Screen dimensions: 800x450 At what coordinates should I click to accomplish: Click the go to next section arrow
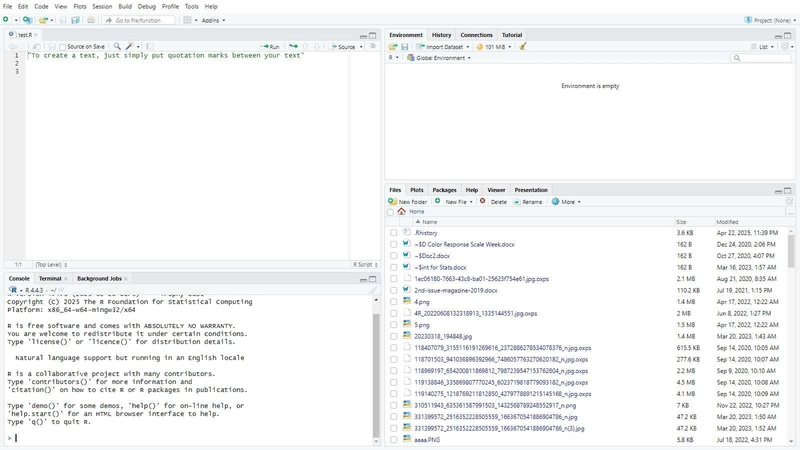point(317,46)
